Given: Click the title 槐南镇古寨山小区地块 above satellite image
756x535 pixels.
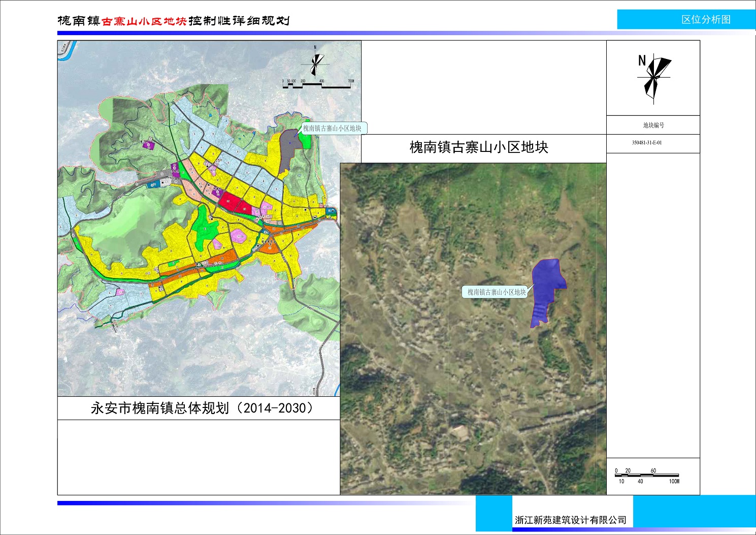Looking at the screenshot, I should (x=478, y=147).
